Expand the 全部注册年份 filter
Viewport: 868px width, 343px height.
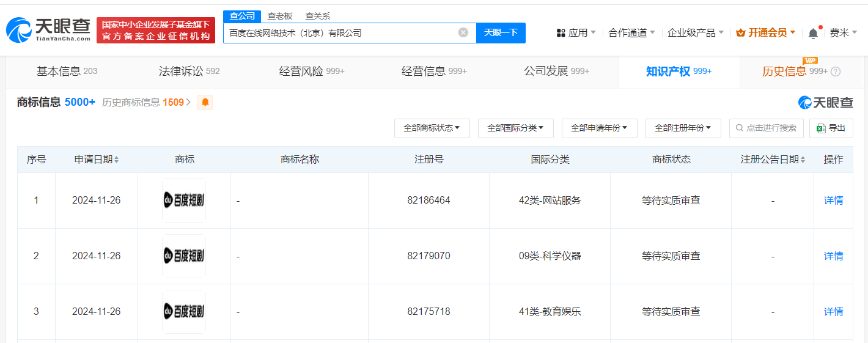coord(683,128)
